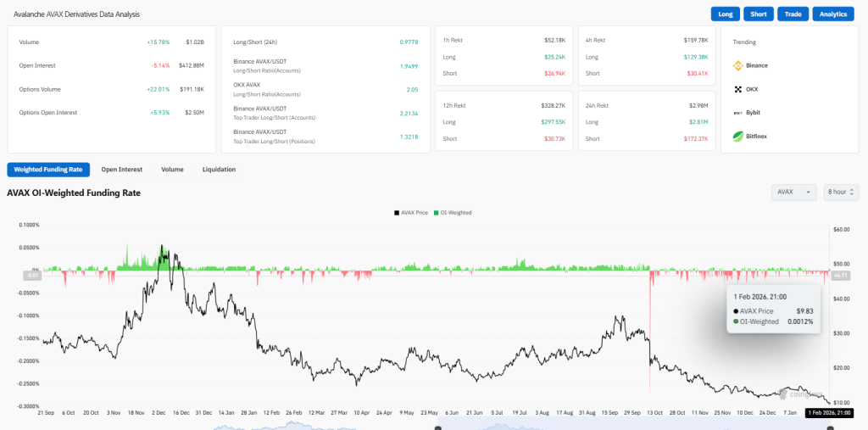This screenshot has height=430, width=868.
Task: Click the Options Volume +22.01% value
Action: click(x=159, y=89)
